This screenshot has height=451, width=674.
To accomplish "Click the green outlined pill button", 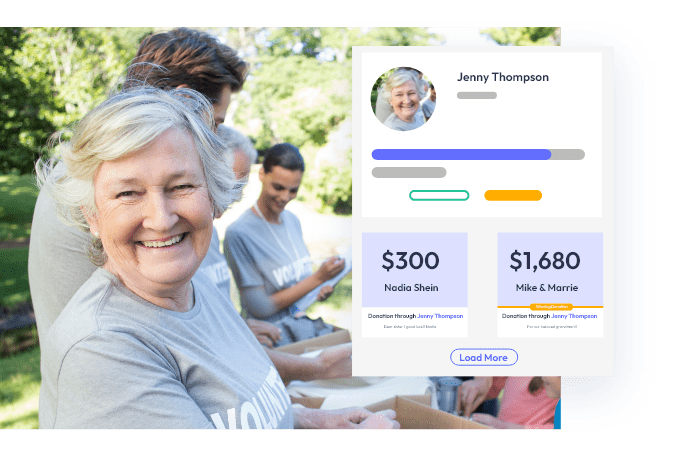I will pos(439,196).
